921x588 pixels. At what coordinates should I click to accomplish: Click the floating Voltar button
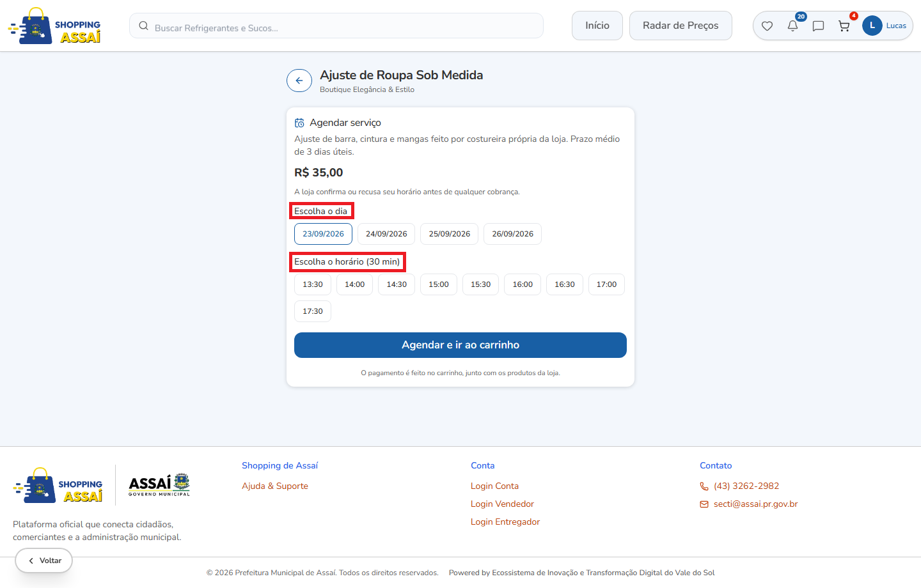click(43, 561)
